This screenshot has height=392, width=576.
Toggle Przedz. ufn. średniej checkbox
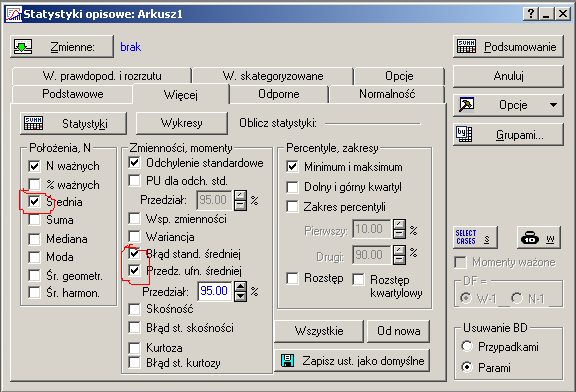click(x=134, y=271)
